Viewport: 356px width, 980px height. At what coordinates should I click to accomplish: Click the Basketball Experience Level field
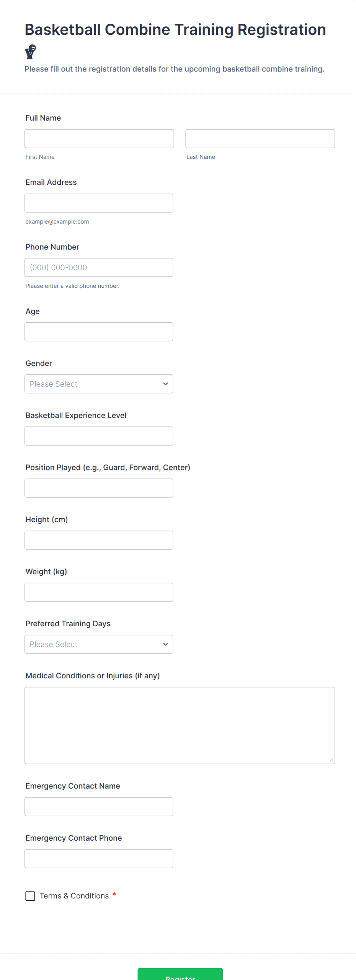pos(99,436)
